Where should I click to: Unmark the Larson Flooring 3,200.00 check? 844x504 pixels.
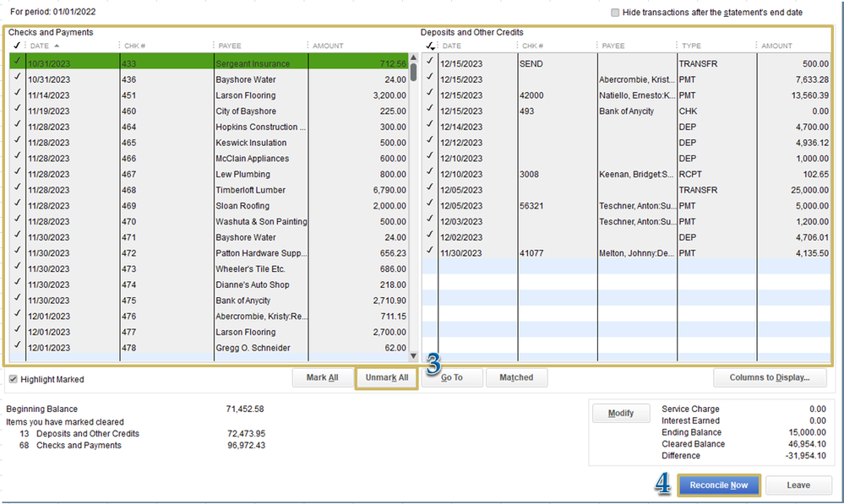[17, 93]
